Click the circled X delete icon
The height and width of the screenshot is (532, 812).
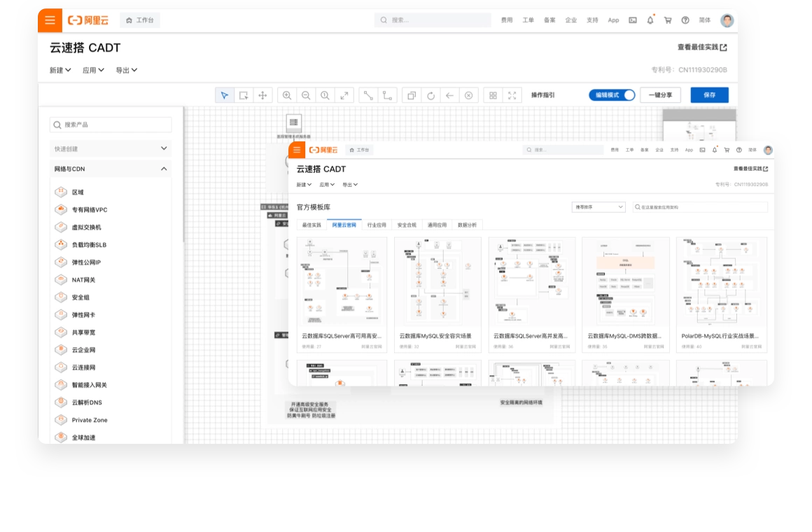(x=469, y=95)
